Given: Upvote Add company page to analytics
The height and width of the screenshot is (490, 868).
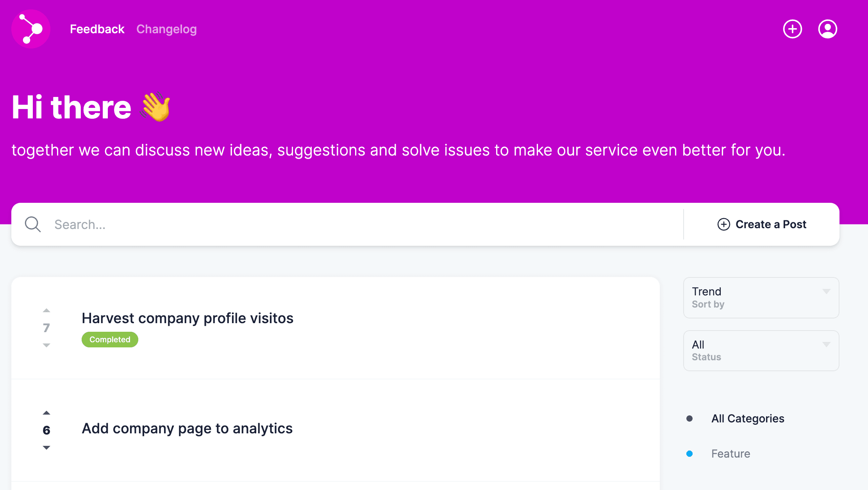Looking at the screenshot, I should pos(46,413).
